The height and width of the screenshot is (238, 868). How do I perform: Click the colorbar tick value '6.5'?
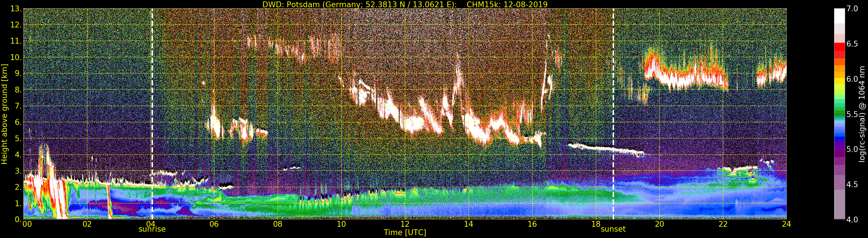(852, 44)
